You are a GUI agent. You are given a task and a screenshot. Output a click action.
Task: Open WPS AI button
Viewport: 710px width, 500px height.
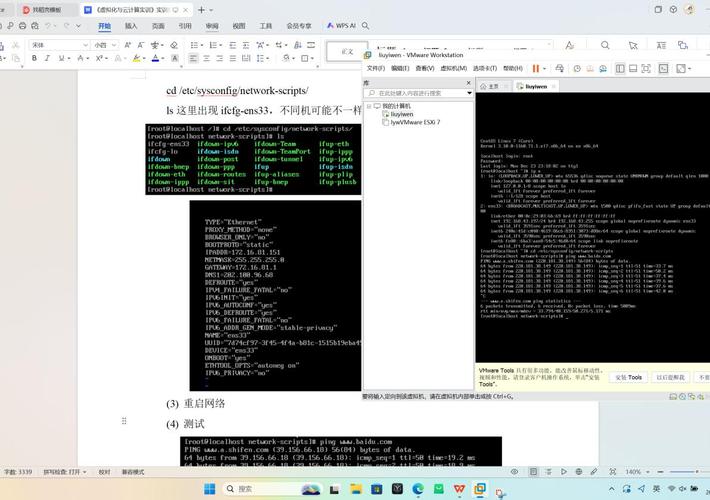(341, 26)
